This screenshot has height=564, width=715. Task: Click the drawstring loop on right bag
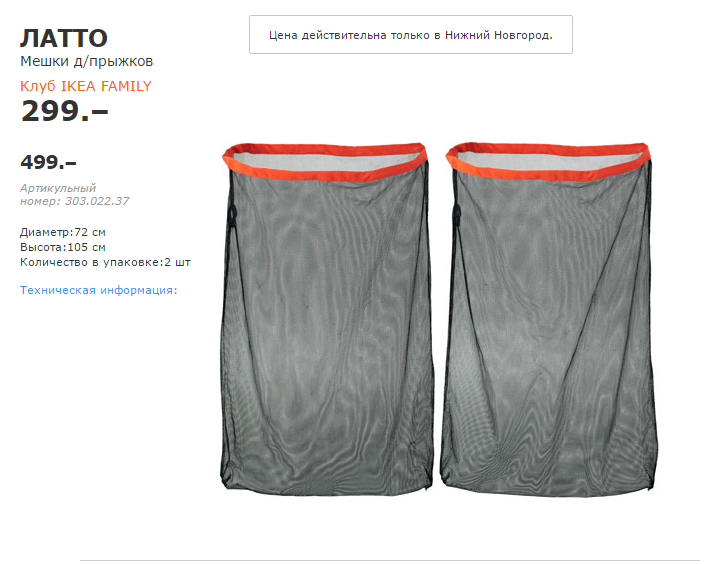pyautogui.click(x=456, y=214)
